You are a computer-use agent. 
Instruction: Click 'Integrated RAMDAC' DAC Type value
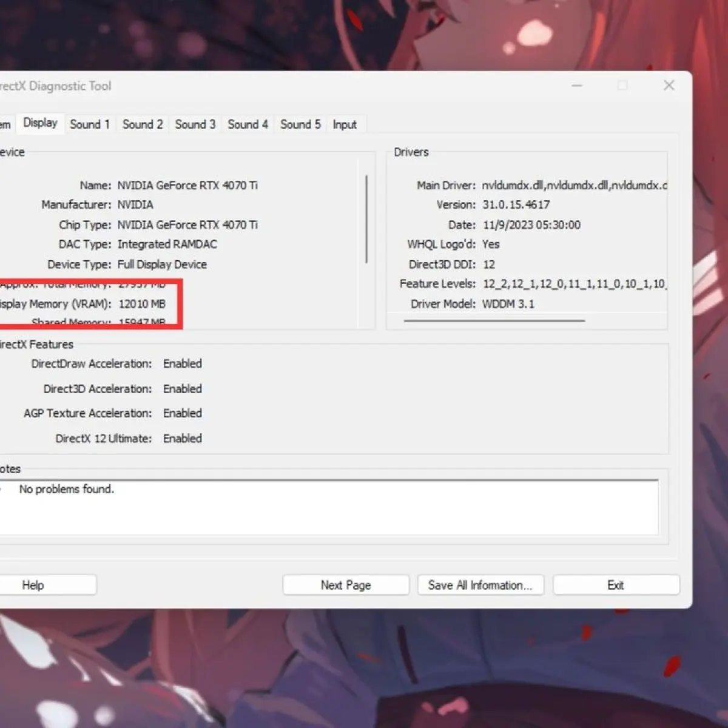(x=167, y=244)
